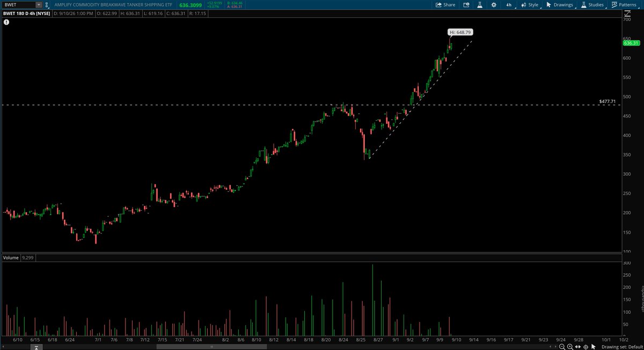Screen dimensions: 644x350
Task: Zoom out using the magnifier minus icon
Action: click(561, 347)
